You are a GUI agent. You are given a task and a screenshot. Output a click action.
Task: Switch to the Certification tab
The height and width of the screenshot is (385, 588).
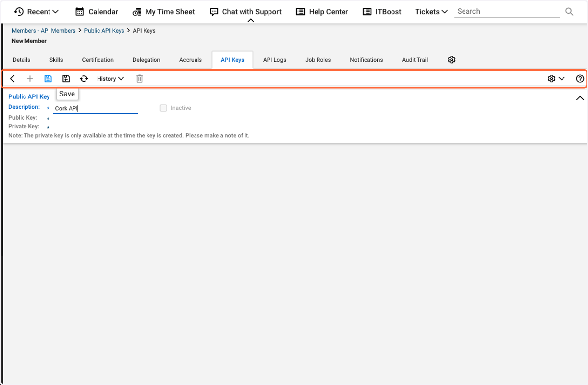click(98, 60)
